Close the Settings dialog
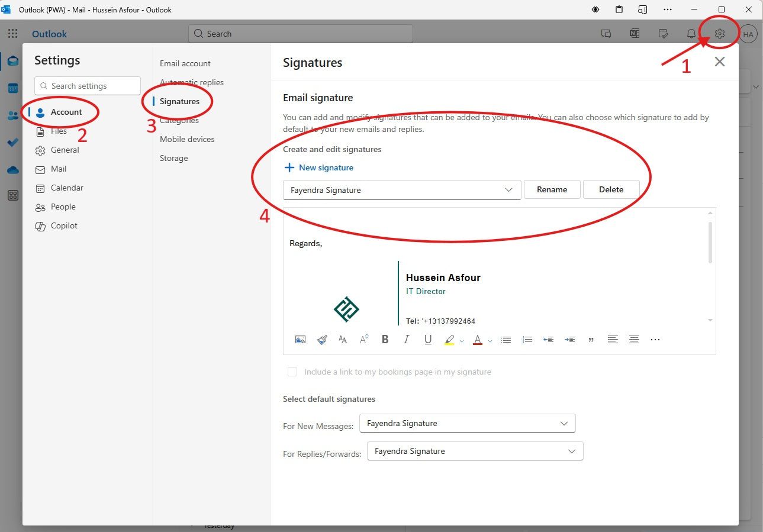763x532 pixels. 719,62
